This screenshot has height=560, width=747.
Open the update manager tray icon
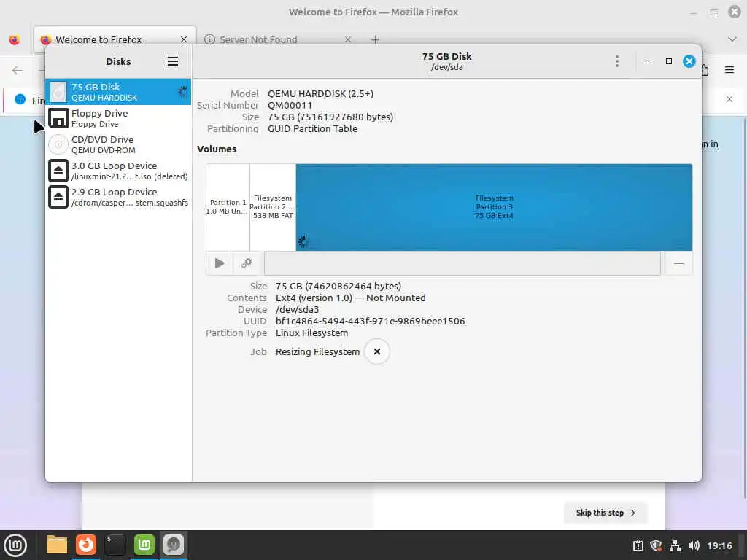point(638,545)
